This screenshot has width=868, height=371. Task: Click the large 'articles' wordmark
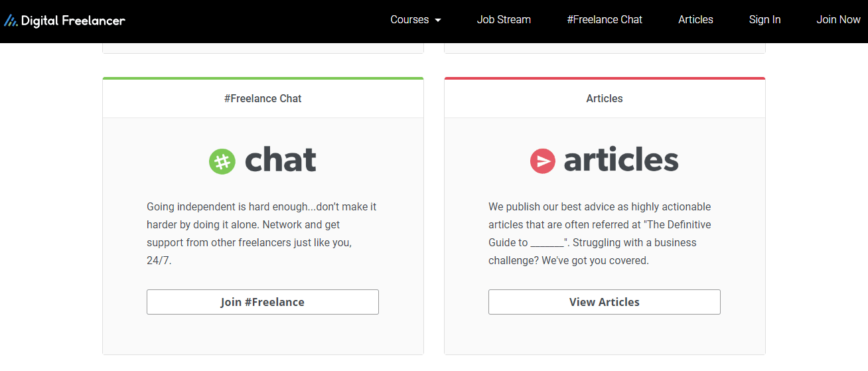[x=621, y=160]
